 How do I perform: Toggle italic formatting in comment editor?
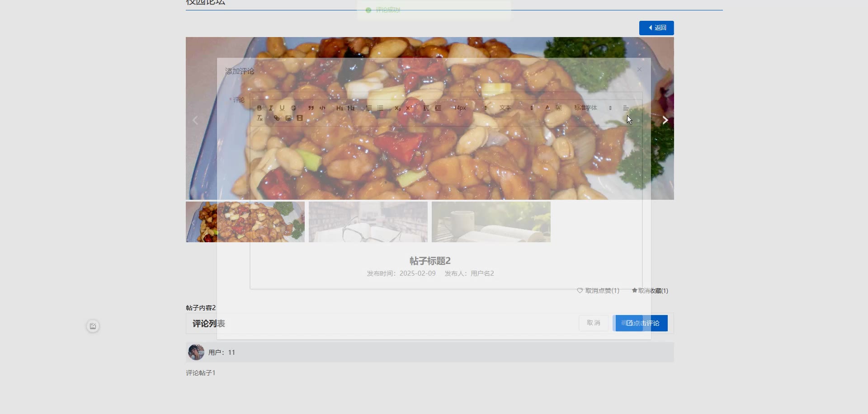(x=270, y=108)
